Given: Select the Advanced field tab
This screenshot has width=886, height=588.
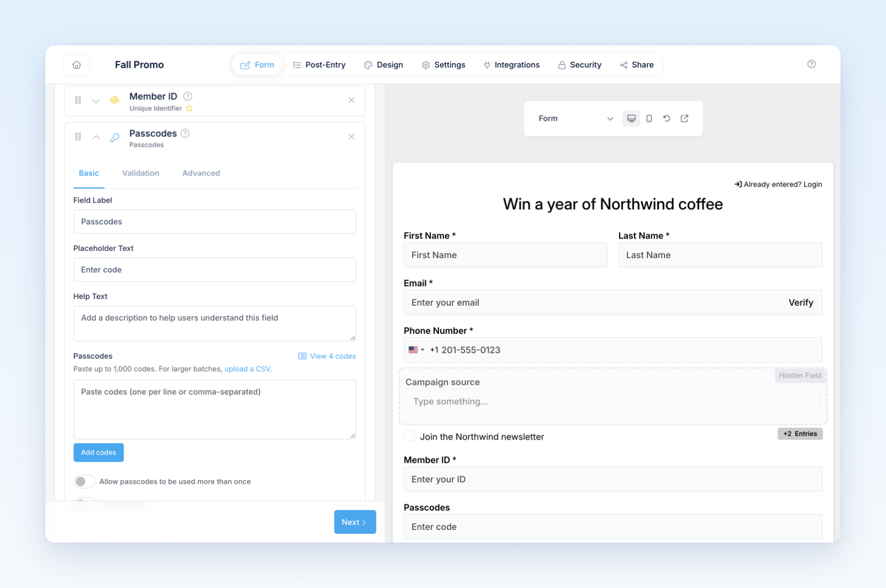Looking at the screenshot, I should (x=201, y=173).
